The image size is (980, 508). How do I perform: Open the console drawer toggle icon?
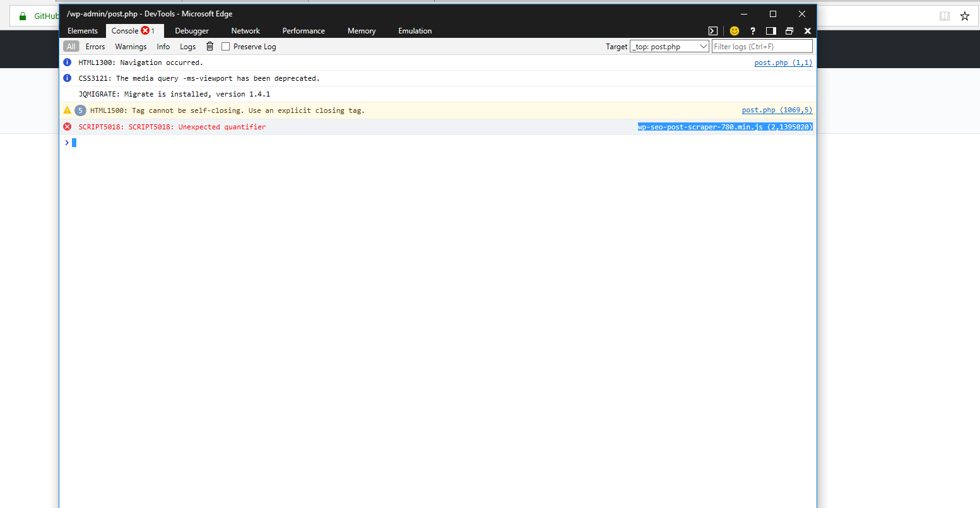(x=712, y=30)
